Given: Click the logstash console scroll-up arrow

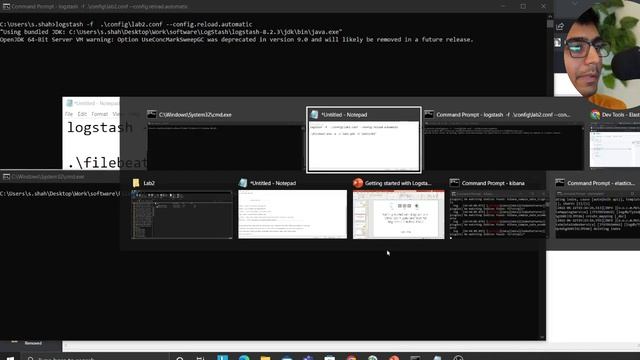Looking at the screenshot, I should pos(550,16).
